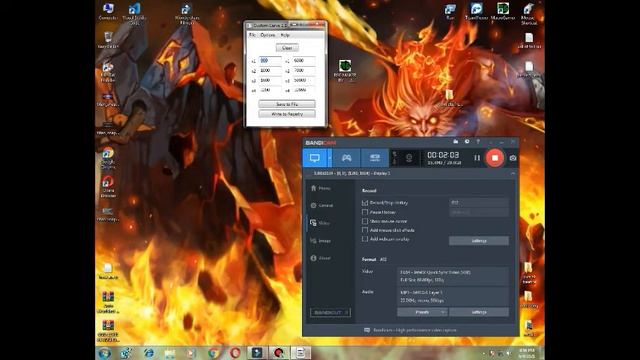This screenshot has height=360, width=640.
Task: Click the x3 input field in Custom Curve
Action: (270, 80)
